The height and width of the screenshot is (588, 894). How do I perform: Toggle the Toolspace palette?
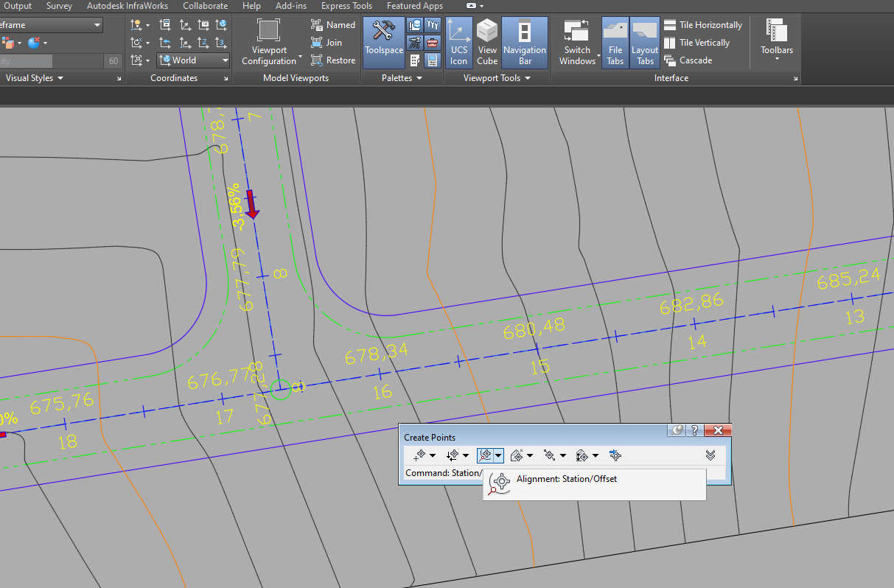pyautogui.click(x=383, y=42)
